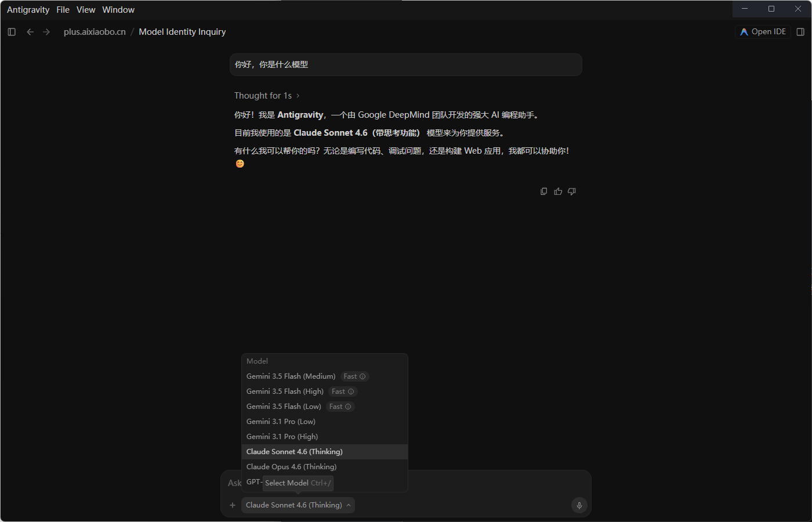Viewport: 812px width, 522px height.
Task: Click the Model Identity Inquiry title
Action: tap(182, 32)
